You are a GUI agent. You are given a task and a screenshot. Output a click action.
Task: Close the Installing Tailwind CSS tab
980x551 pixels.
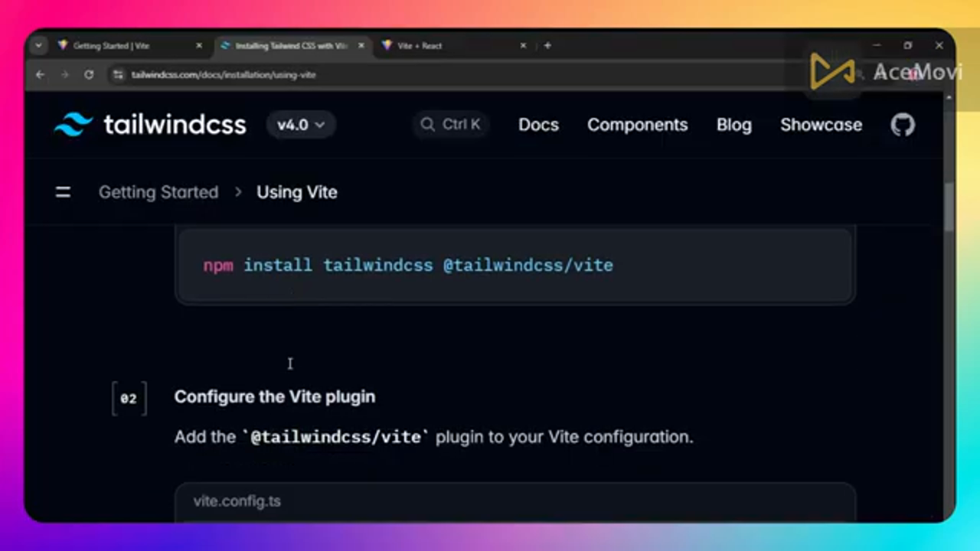(361, 46)
